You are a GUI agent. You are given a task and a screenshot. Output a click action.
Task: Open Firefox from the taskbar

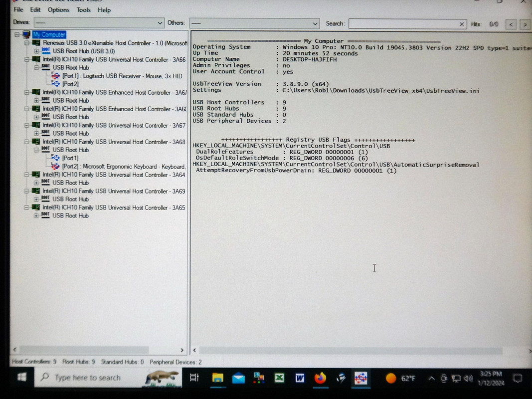point(320,378)
